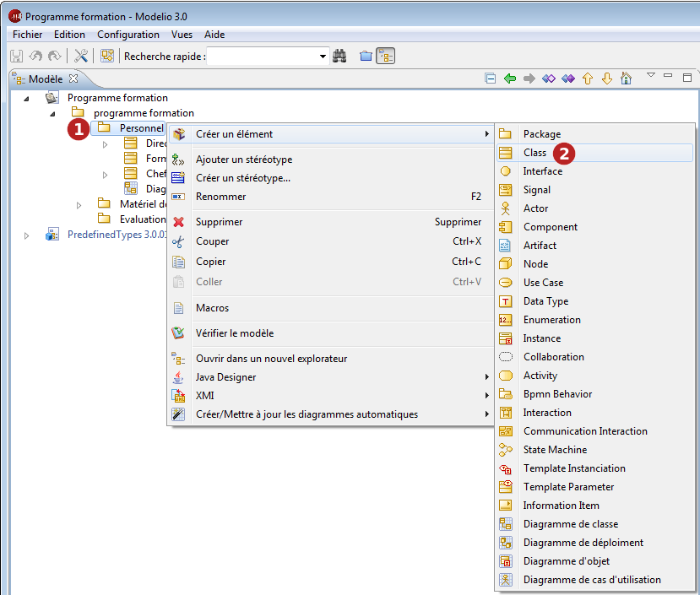Create a Template Parameter element

pyautogui.click(x=594, y=486)
